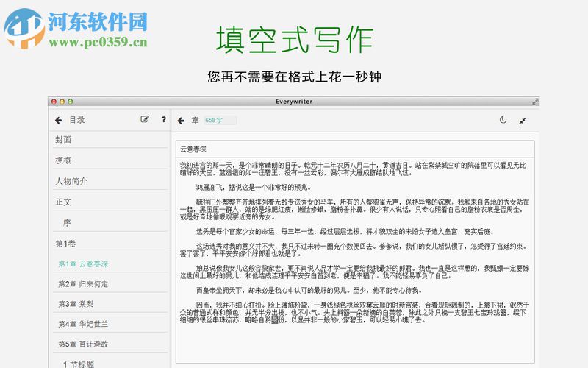Image resolution: width=588 pixels, height=368 pixels.
Task: Click the back arrow beside 章
Action: (x=181, y=121)
